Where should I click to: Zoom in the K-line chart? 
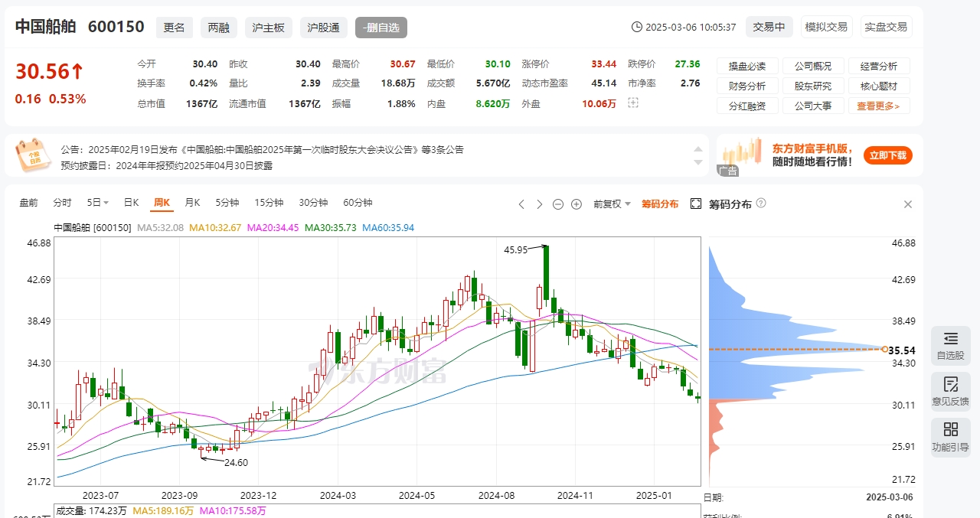pyautogui.click(x=577, y=204)
